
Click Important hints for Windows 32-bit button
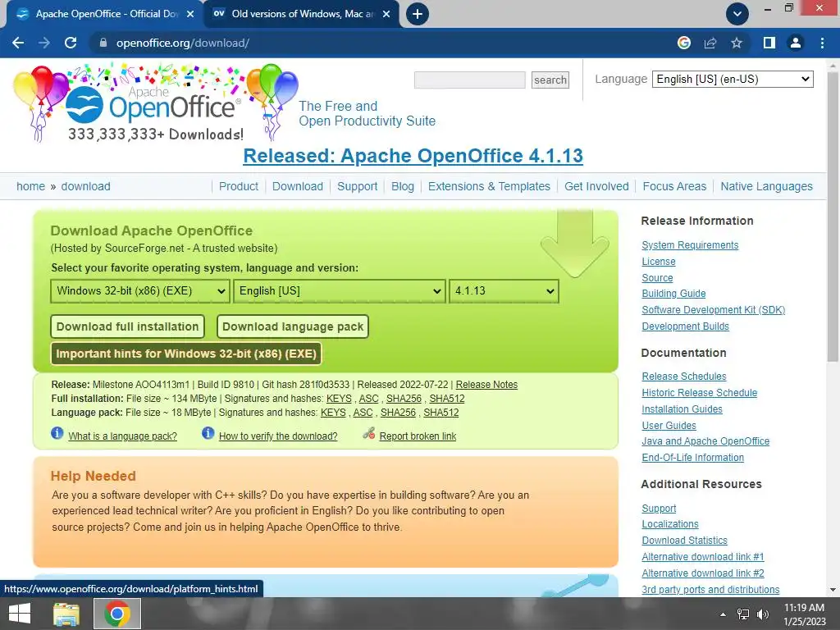coord(186,354)
